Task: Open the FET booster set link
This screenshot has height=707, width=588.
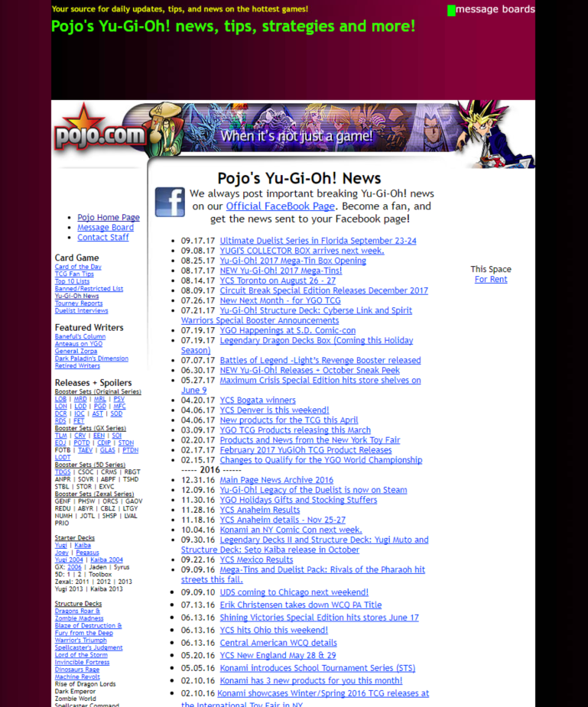Action: point(79,420)
